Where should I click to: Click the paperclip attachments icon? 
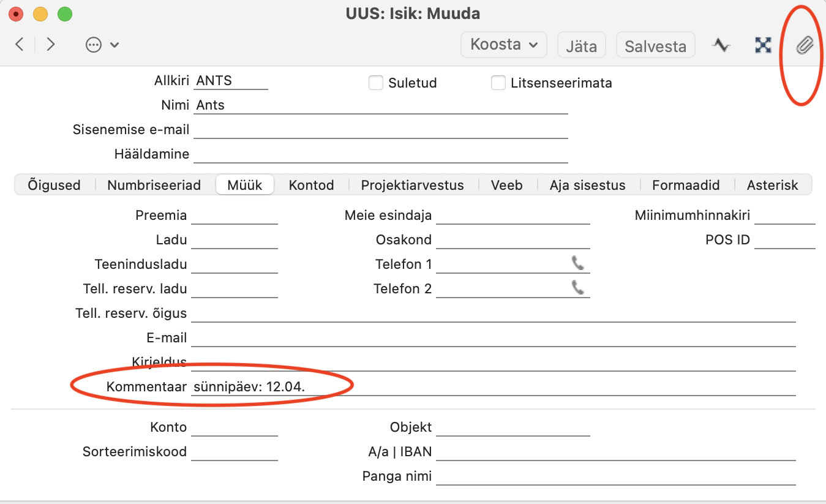pos(805,45)
